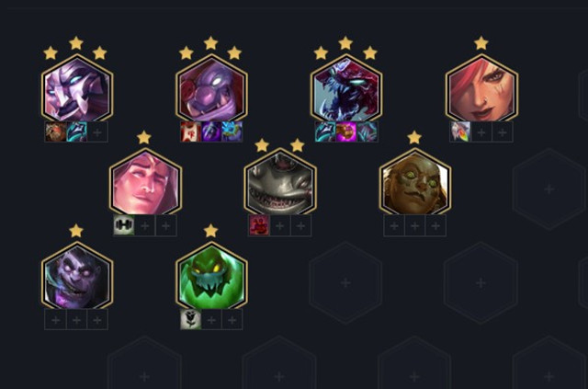Click the empty plus slot under first three-star champion
Viewport: 588px width, 389px height.
click(97, 132)
